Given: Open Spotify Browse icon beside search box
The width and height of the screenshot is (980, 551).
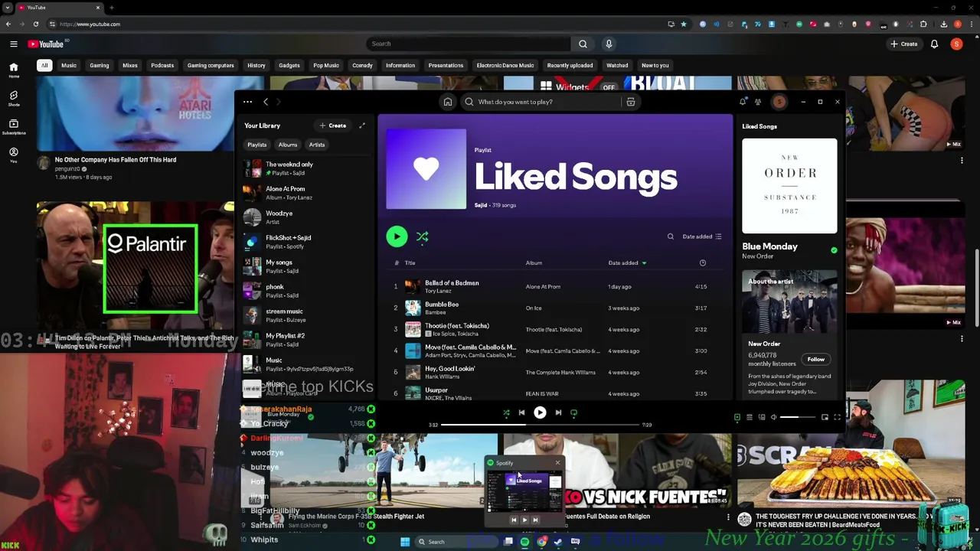Looking at the screenshot, I should (x=631, y=102).
